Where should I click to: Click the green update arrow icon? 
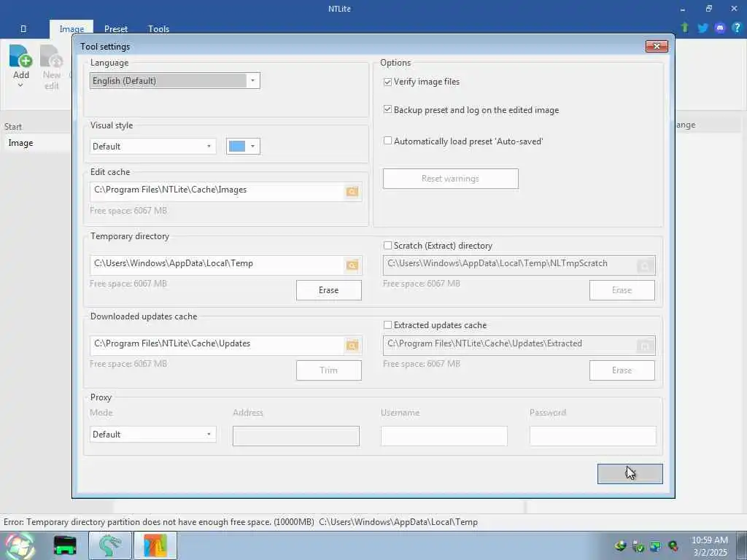pyautogui.click(x=685, y=28)
